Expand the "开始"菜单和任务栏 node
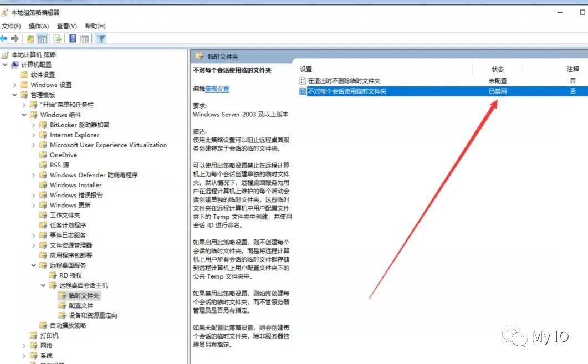The width and height of the screenshot is (588, 364). click(x=24, y=105)
